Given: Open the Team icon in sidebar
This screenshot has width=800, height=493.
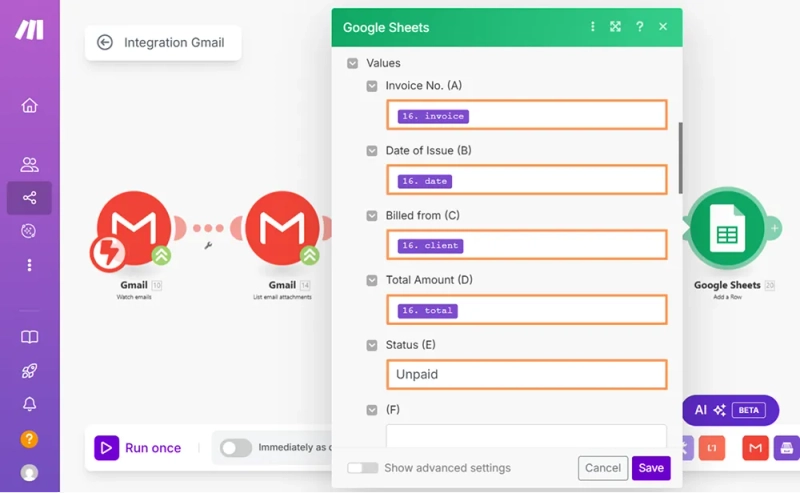Looking at the screenshot, I should (x=29, y=164).
